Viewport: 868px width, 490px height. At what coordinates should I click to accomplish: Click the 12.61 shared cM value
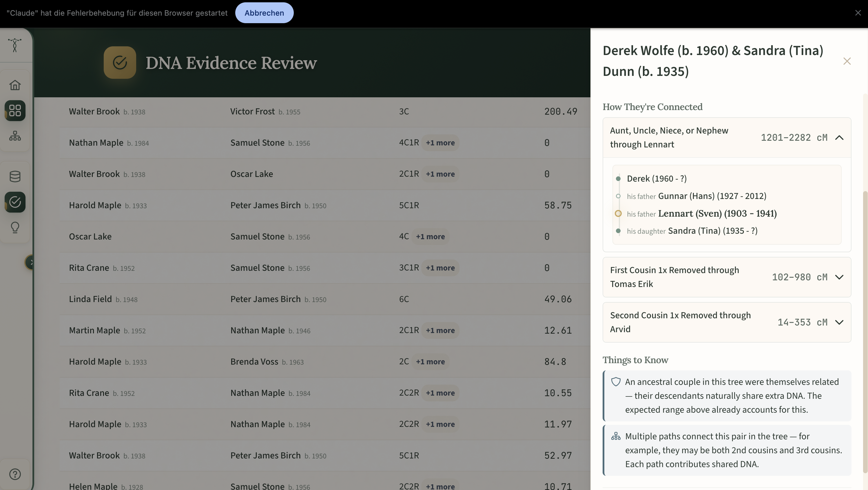click(558, 330)
